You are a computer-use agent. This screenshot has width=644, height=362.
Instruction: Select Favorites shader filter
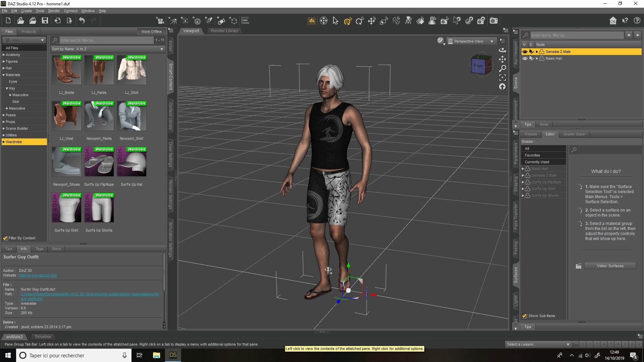pos(543,155)
